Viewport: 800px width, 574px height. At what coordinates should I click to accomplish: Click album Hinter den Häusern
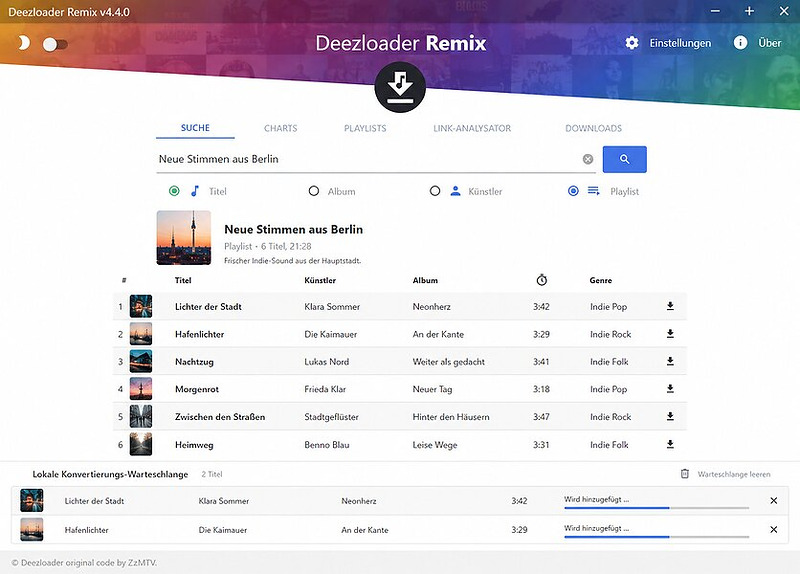[x=451, y=417]
